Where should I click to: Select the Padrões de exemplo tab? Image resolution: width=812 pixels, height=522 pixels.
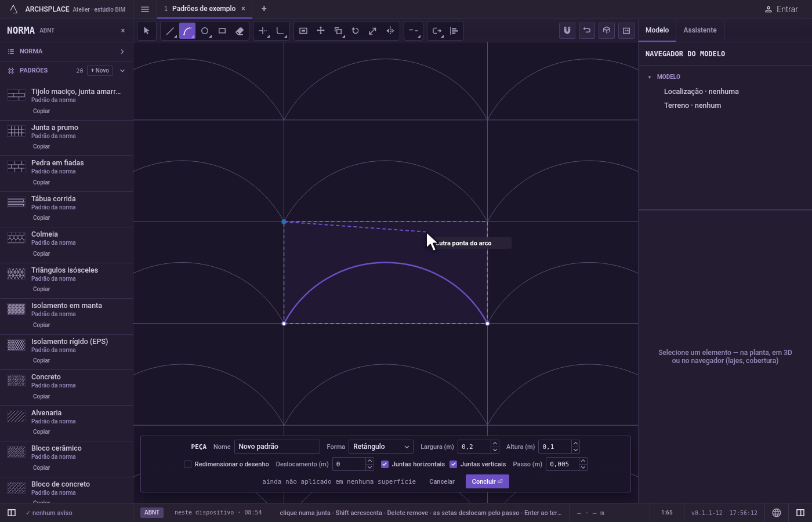pos(204,9)
